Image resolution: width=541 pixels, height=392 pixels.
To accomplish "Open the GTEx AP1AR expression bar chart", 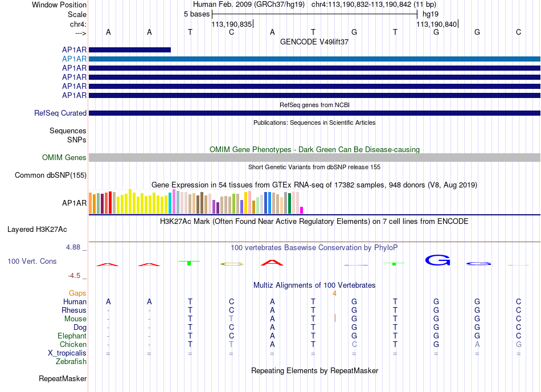I will click(x=196, y=202).
